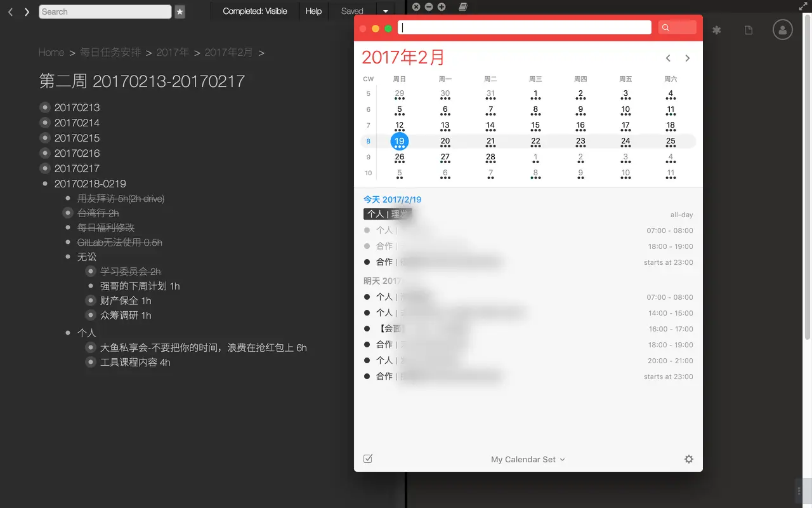Open today's 07:00 - 08:00 个人 event

pos(528,231)
